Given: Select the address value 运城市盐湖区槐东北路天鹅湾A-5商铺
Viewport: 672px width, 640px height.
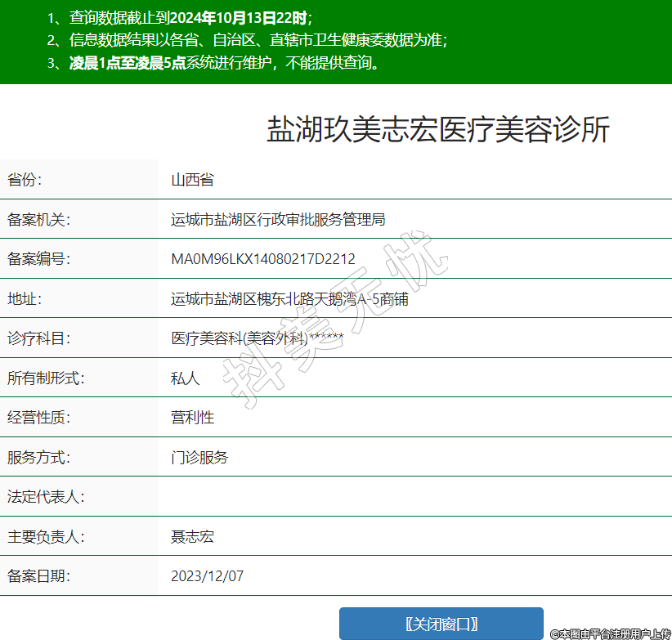Looking at the screenshot, I should (289, 298).
